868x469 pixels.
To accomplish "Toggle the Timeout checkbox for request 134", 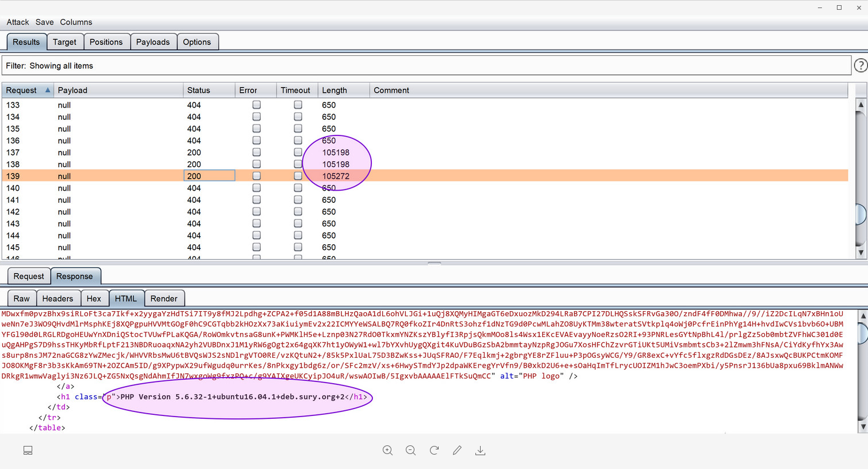I will (x=298, y=116).
